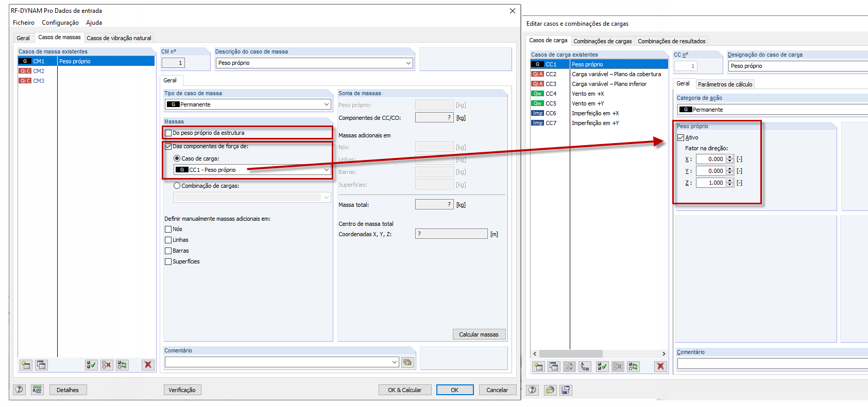Viewport: 868px width, 407px height.
Task: Click the 'Calcular massas' button
Action: tap(479, 334)
